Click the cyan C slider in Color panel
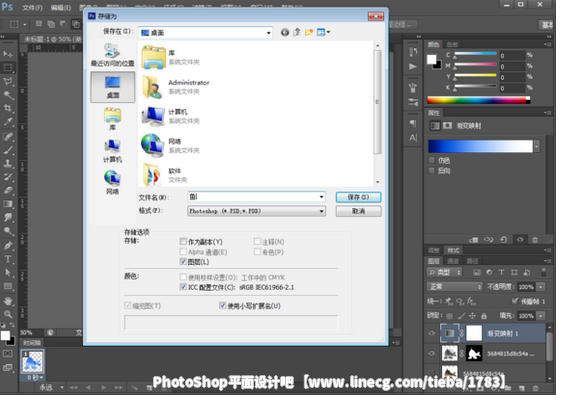Screen dimensions: 561x401 point(475,54)
